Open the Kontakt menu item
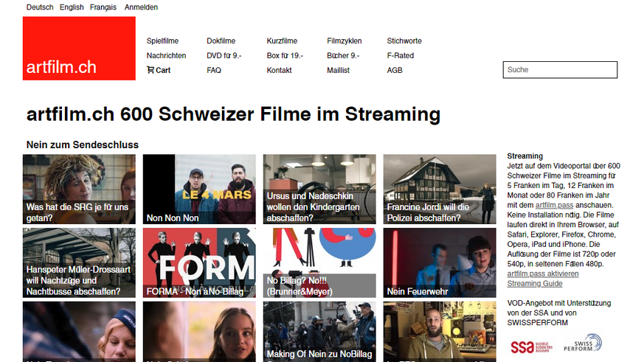The width and height of the screenshot is (644, 362). click(279, 70)
